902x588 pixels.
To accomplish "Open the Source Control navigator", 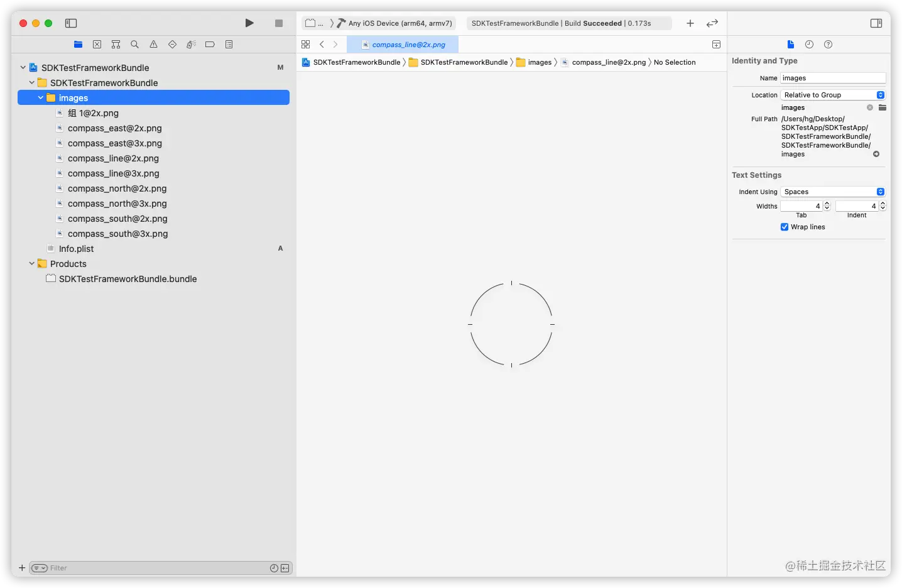I will [97, 45].
